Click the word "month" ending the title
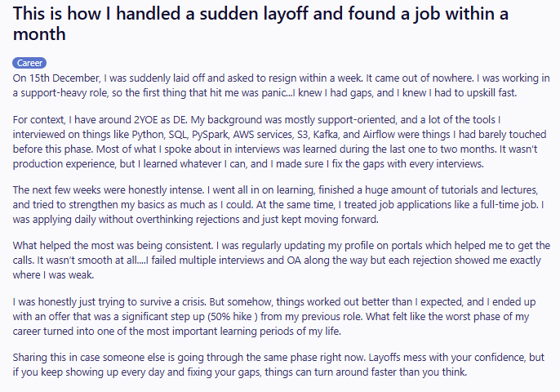 coord(40,36)
